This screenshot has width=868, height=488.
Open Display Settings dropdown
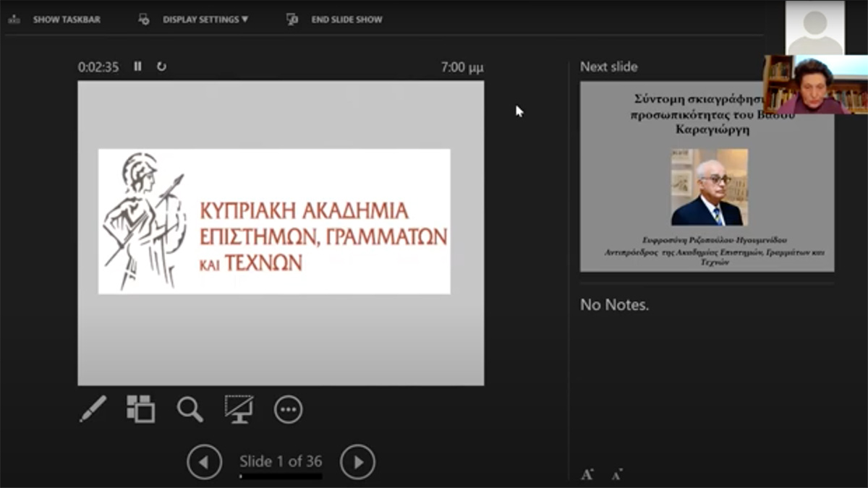coord(205,20)
